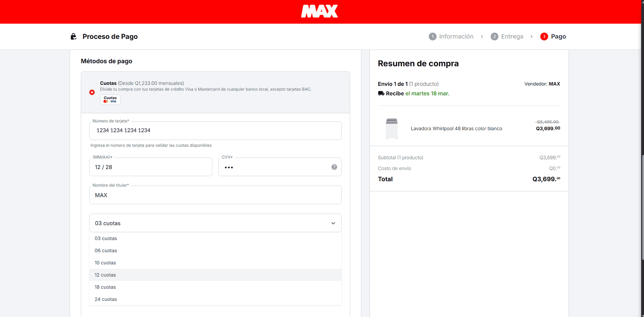Click the step 1 circle icon

432,37
